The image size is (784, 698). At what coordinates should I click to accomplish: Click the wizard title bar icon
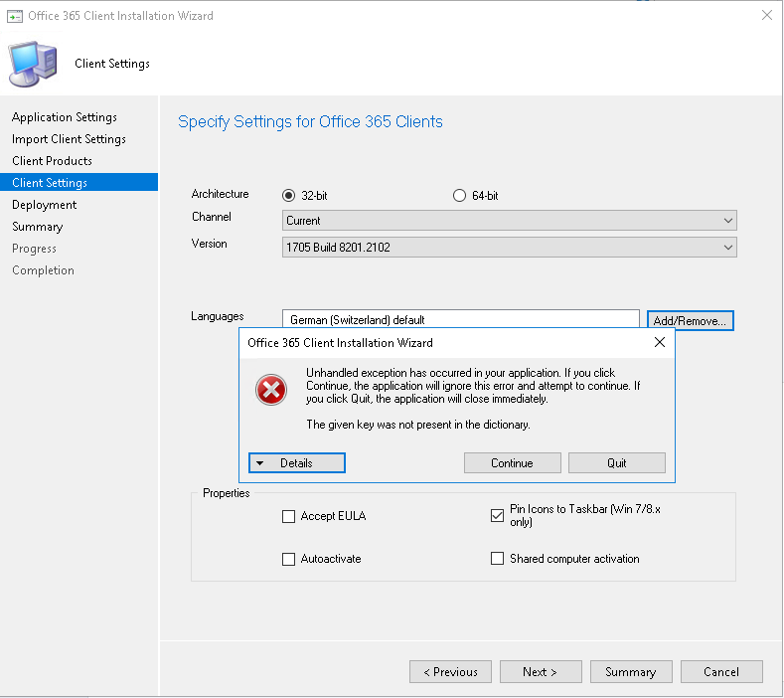click(15, 16)
